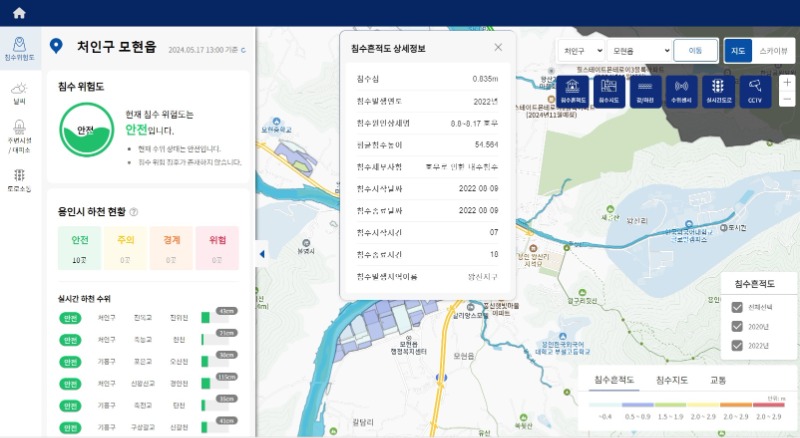This screenshot has height=438, width=800.
Task: Switch to the 교통 legend tab
Action: click(718, 380)
